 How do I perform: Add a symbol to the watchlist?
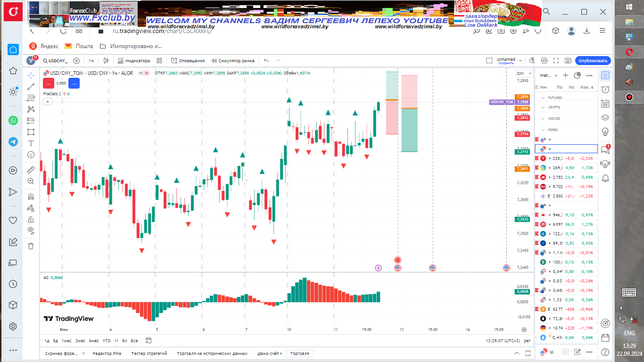pyautogui.click(x=565, y=75)
